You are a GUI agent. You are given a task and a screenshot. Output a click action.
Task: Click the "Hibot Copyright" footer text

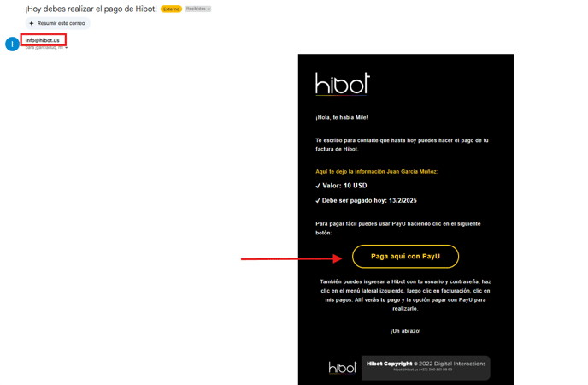point(389,364)
